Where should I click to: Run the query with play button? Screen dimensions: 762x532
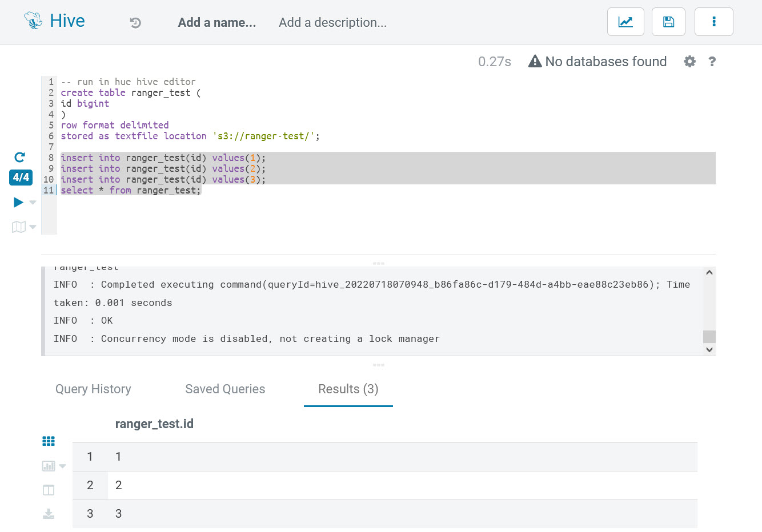18,202
